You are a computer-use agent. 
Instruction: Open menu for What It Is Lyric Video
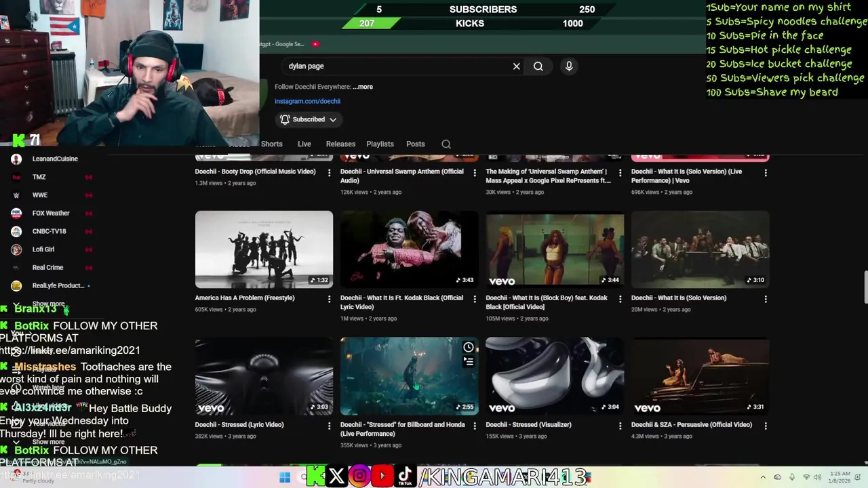[474, 299]
